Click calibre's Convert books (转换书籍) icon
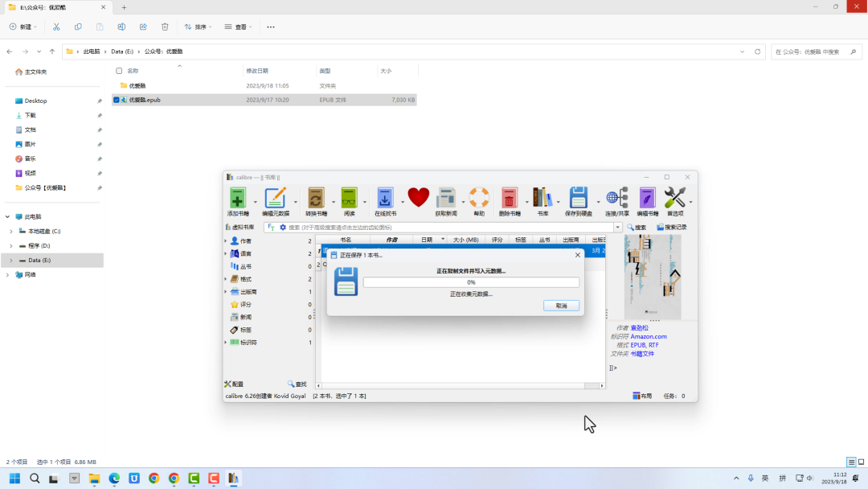868x489 pixels. (316, 199)
